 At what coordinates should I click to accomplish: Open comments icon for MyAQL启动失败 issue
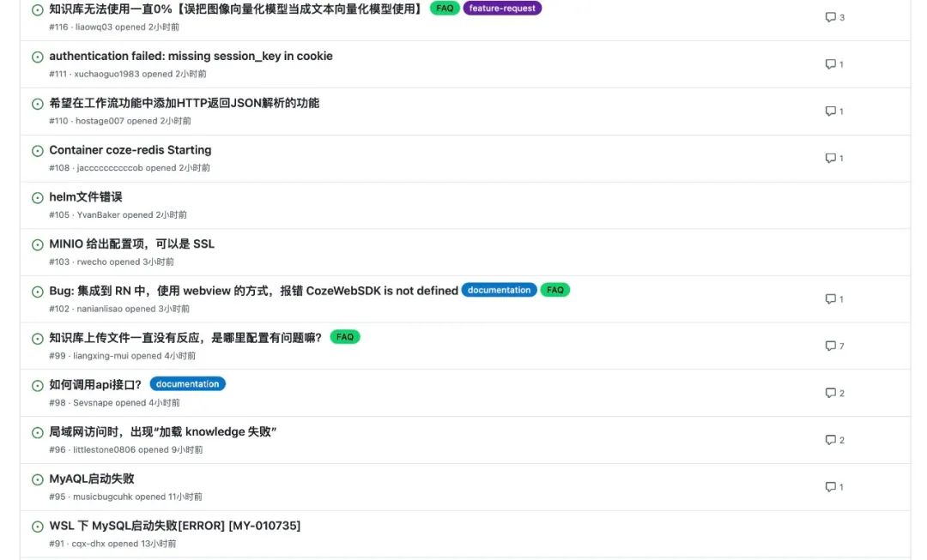(x=831, y=487)
